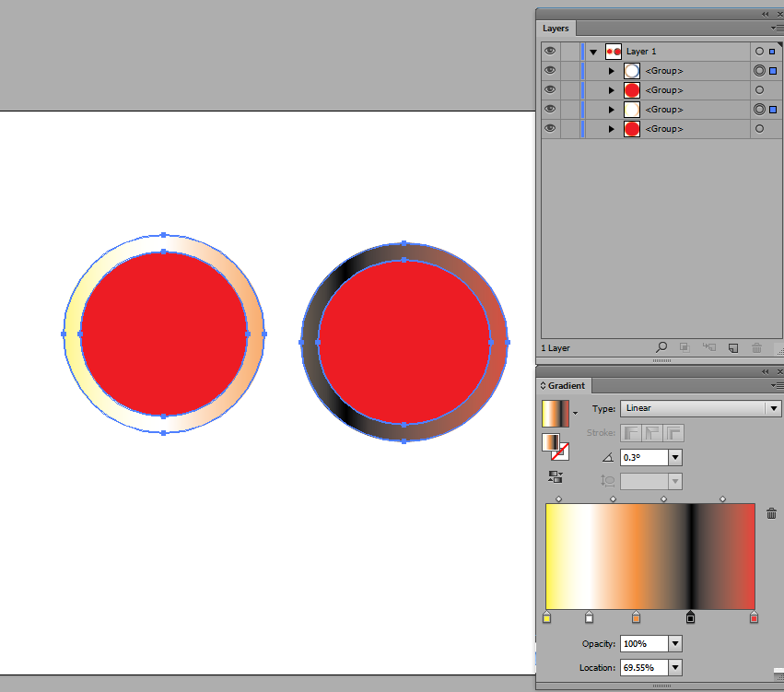The image size is (784, 692).
Task: Click the Reverse Gradient icon
Action: pos(556,477)
